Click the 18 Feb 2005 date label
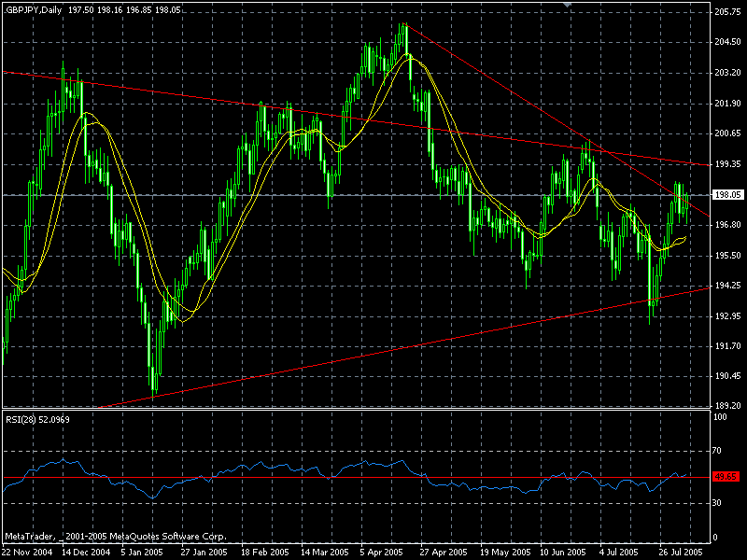The height and width of the screenshot is (560, 747). click(265, 553)
